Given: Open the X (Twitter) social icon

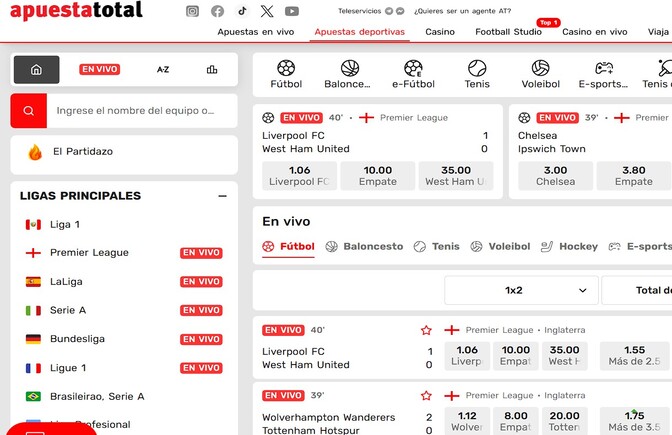Looking at the screenshot, I should click(267, 11).
